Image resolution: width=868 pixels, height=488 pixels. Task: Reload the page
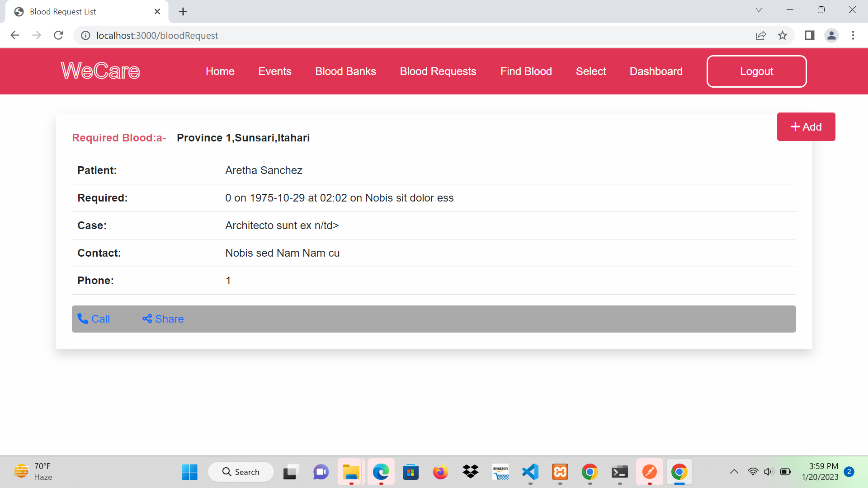(58, 35)
